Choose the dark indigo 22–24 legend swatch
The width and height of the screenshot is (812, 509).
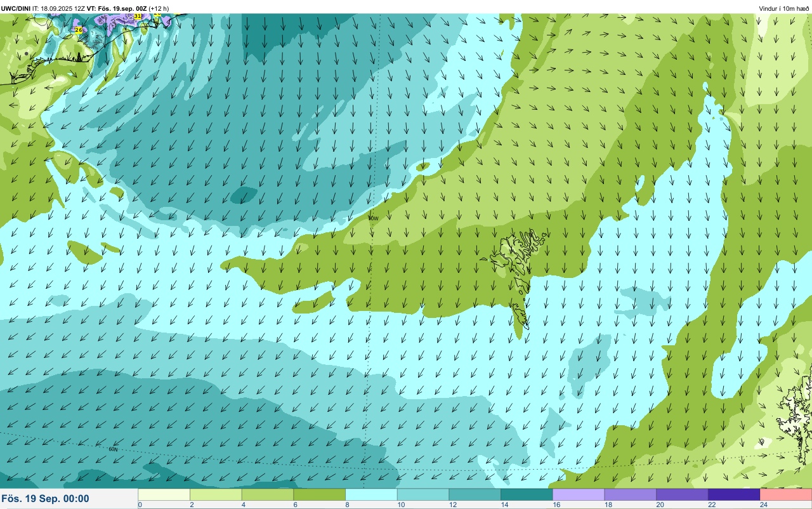(x=734, y=494)
